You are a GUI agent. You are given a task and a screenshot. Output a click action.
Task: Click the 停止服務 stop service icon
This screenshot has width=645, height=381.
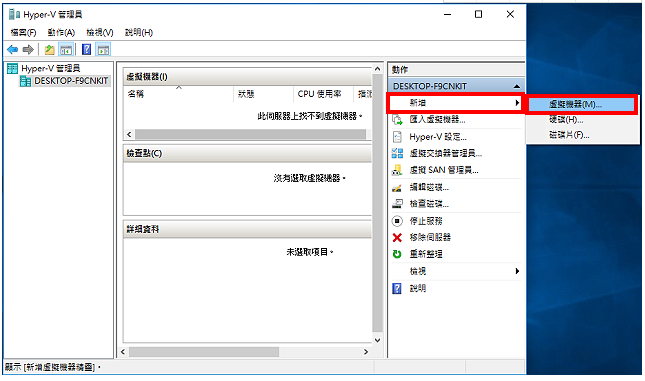[x=397, y=221]
